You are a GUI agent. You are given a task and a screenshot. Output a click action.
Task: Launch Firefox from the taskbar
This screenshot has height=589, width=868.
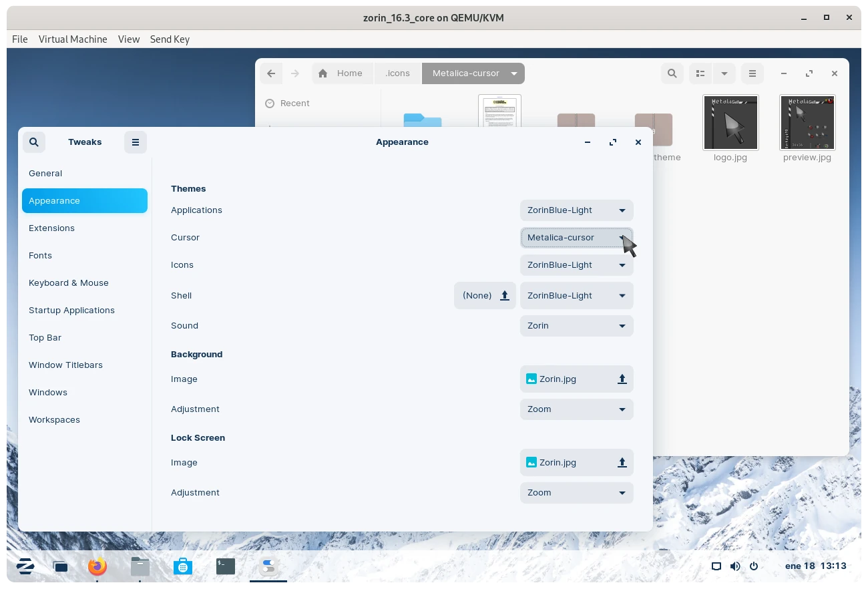coord(97,567)
